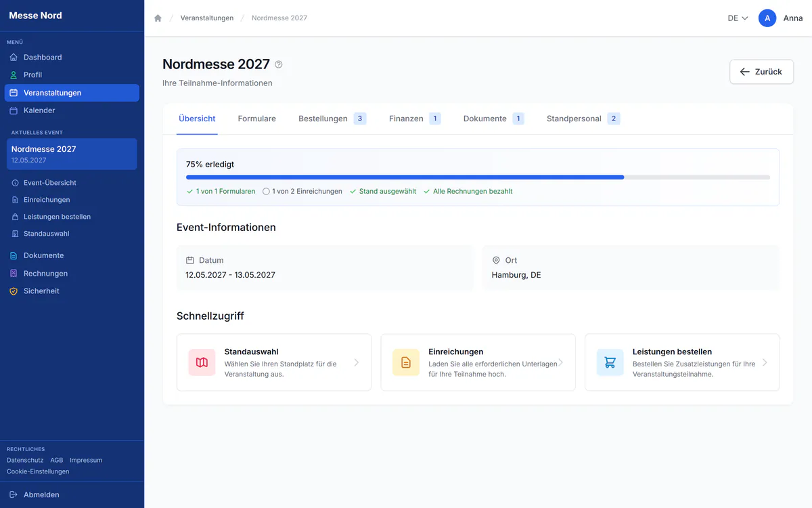Open Cookie-Einstellungen link
Viewport: 812px width, 508px height.
click(x=38, y=471)
